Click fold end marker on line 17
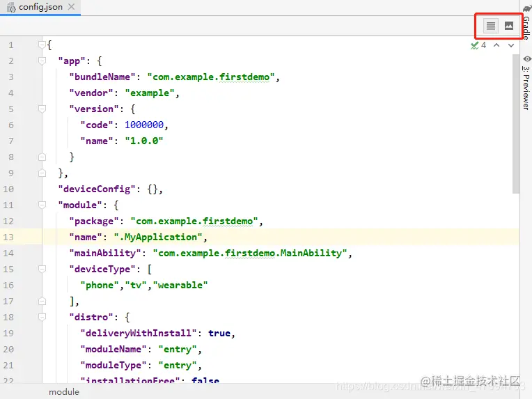The width and height of the screenshot is (532, 399). [42, 301]
